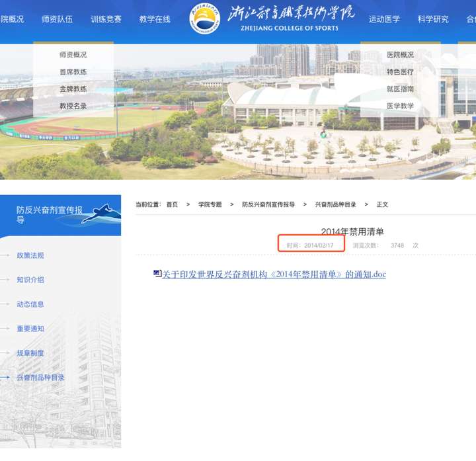476x461 pixels.
Task: Go to 首页 in the breadcrumb
Action: coord(172,204)
